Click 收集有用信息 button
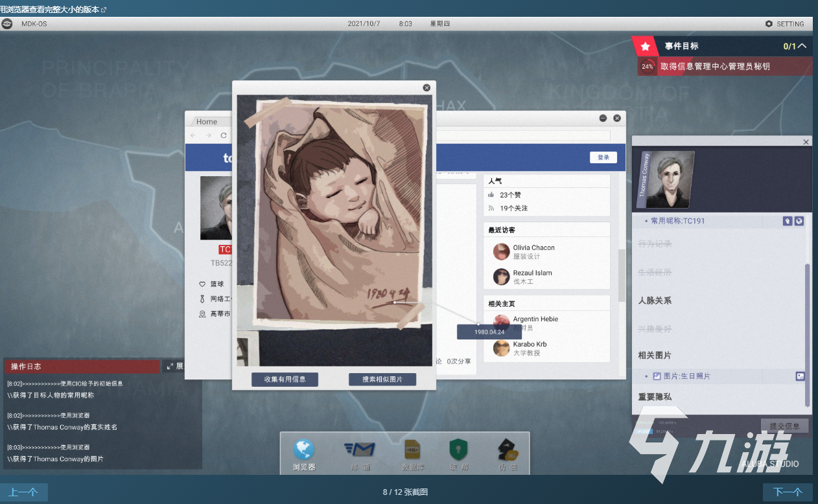This screenshot has width=818, height=504. click(285, 379)
